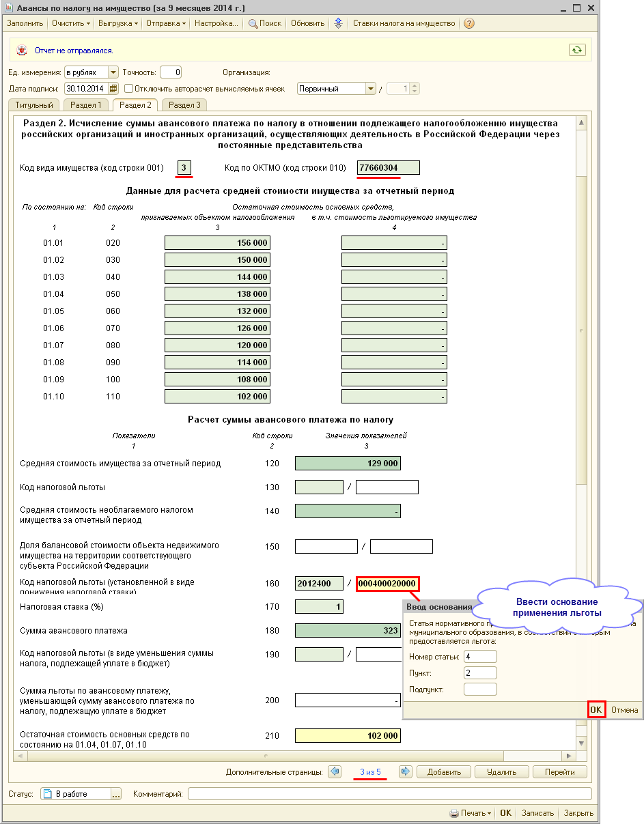This screenshot has width=644, height=824.
Task: Open status selection ellipsis button
Action: [x=115, y=794]
